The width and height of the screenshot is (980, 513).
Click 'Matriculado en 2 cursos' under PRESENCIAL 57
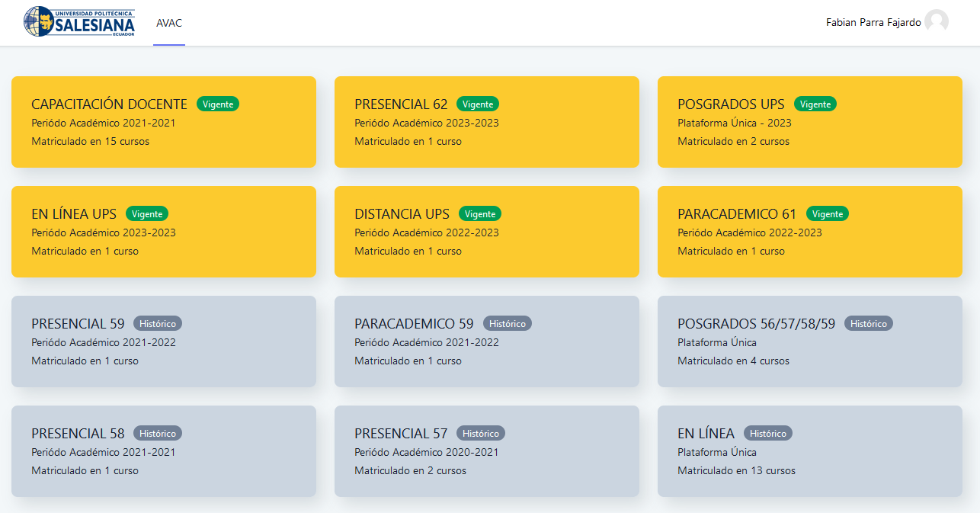coord(410,470)
